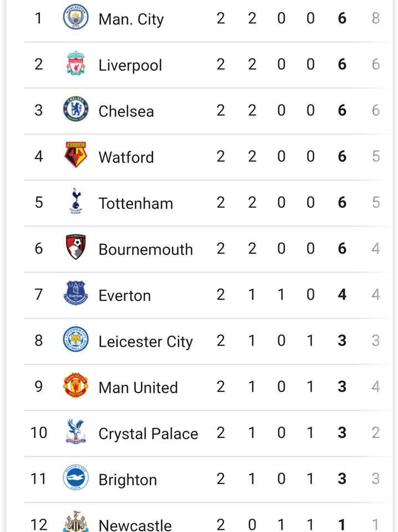Select the Crystal Palace team name

tap(148, 433)
